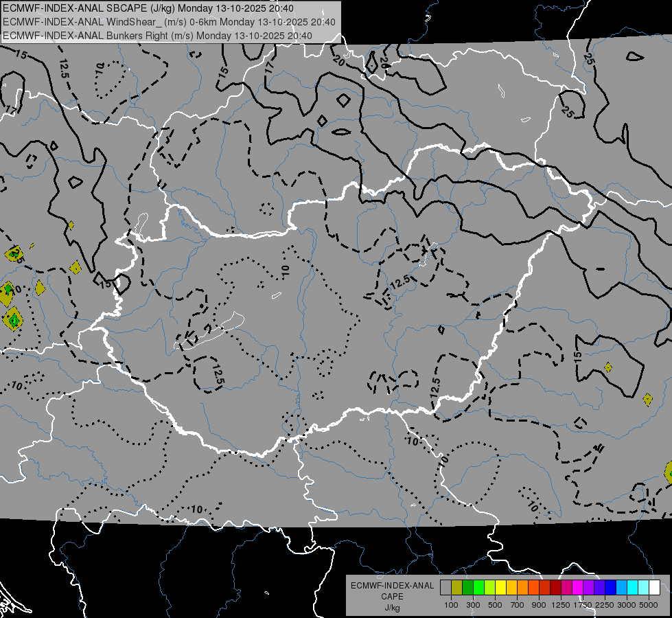
Task: Pick the crimson pink swatch right of 1250 tick
Action: pyautogui.click(x=566, y=588)
